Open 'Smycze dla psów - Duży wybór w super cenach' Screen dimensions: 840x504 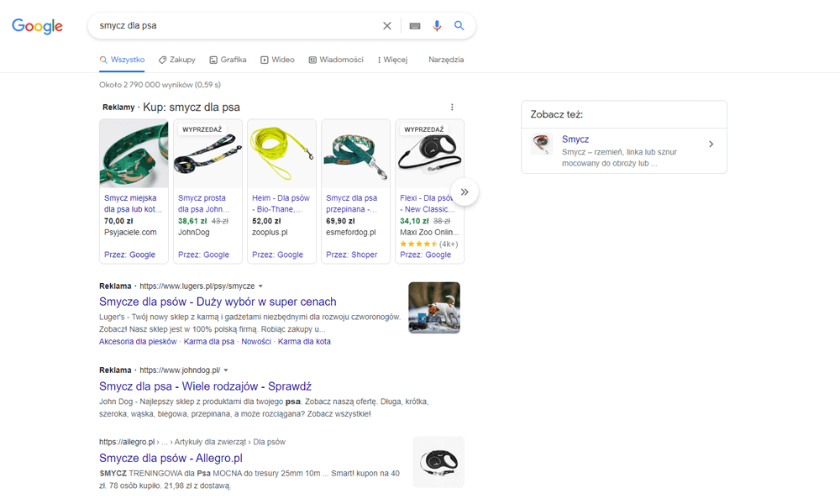click(218, 302)
